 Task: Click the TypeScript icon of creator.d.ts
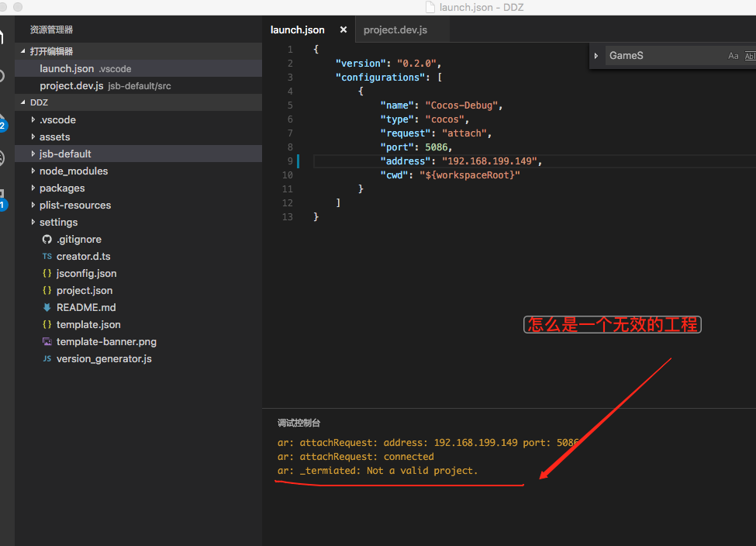coord(47,256)
